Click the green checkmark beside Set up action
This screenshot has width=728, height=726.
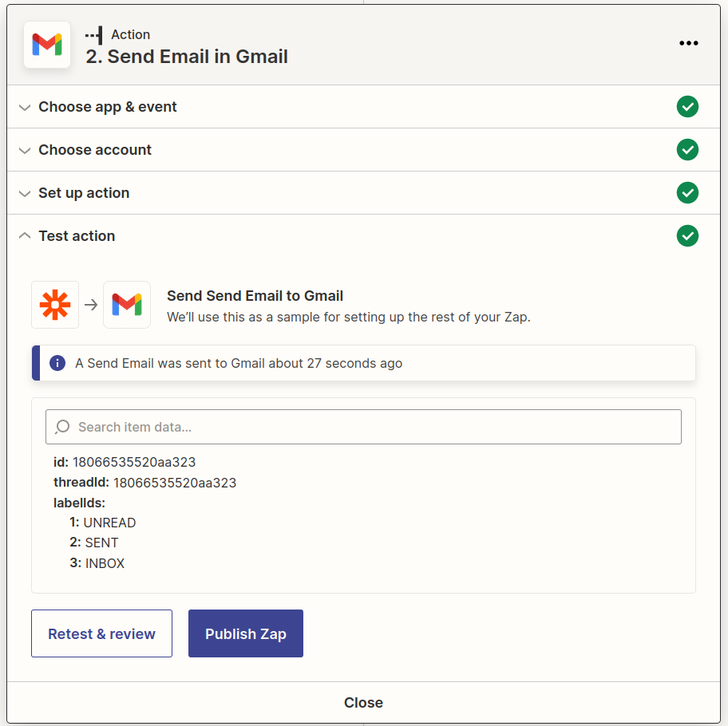coord(687,192)
